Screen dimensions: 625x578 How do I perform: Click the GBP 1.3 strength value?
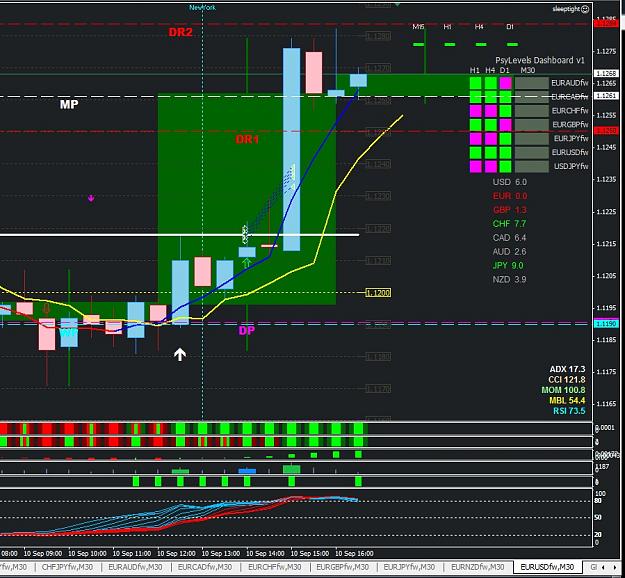509,210
